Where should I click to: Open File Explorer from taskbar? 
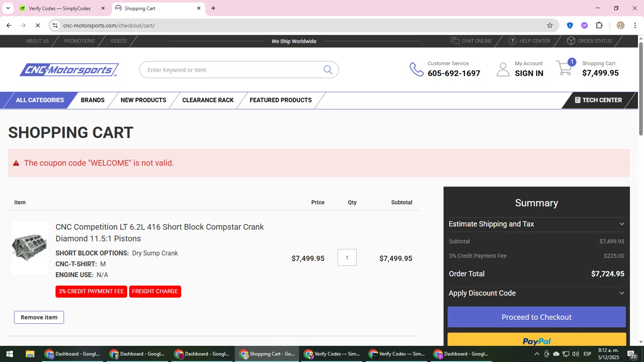click(x=30, y=354)
